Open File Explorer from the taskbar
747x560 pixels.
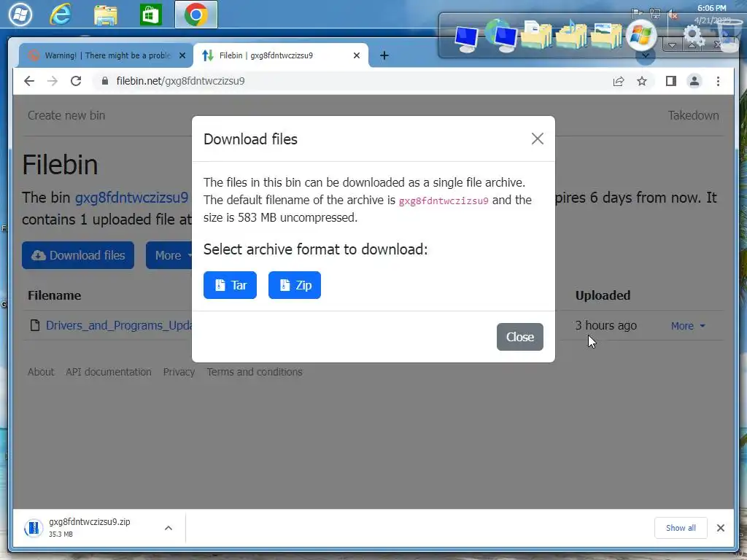[x=106, y=15]
